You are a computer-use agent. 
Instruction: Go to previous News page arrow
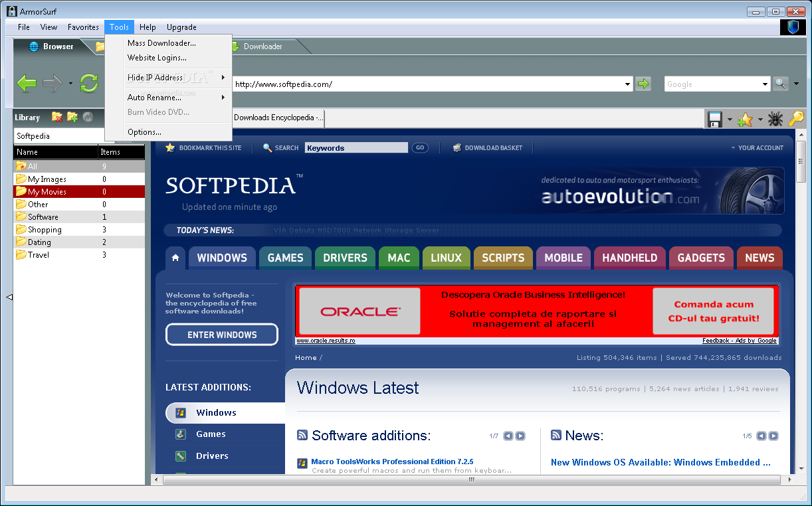pyautogui.click(x=761, y=436)
